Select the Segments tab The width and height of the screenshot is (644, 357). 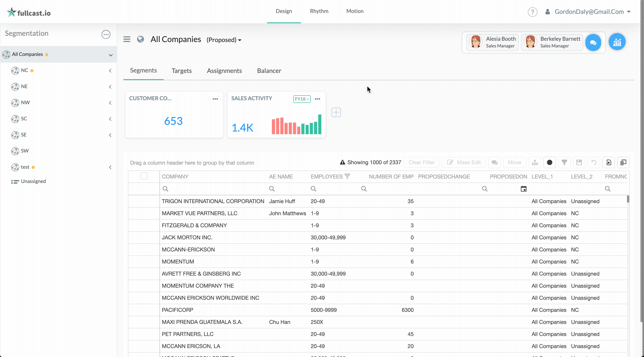(x=143, y=70)
